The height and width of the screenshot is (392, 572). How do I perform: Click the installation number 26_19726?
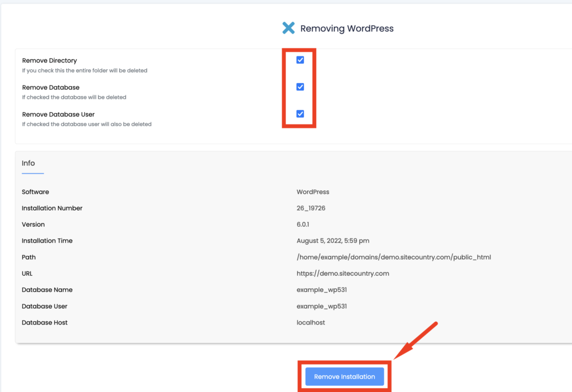click(311, 208)
